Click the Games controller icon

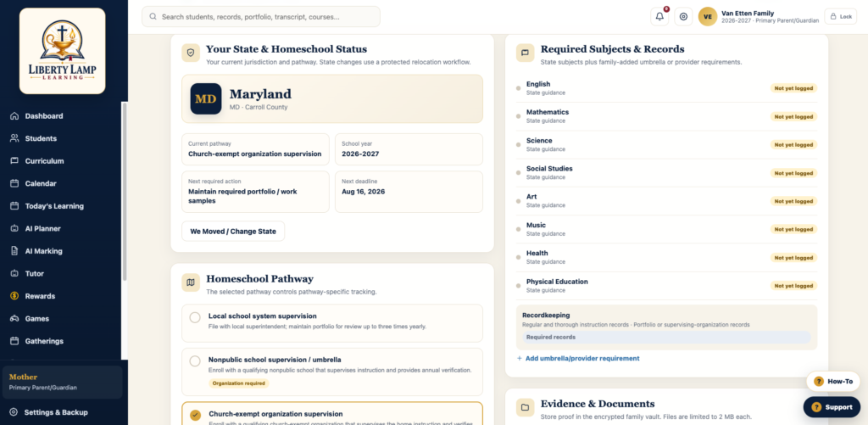click(14, 319)
